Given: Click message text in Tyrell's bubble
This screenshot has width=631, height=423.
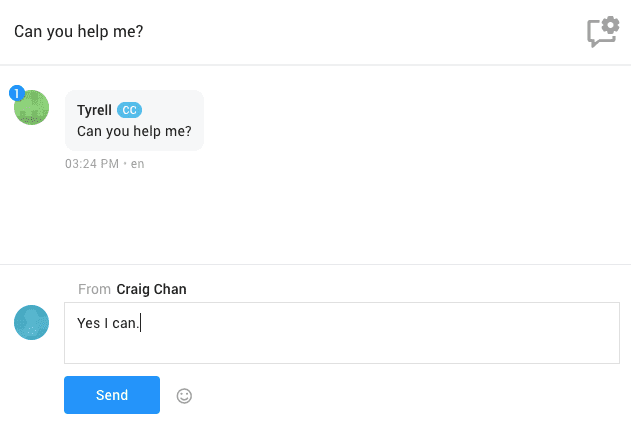Looking at the screenshot, I should click(x=134, y=131).
